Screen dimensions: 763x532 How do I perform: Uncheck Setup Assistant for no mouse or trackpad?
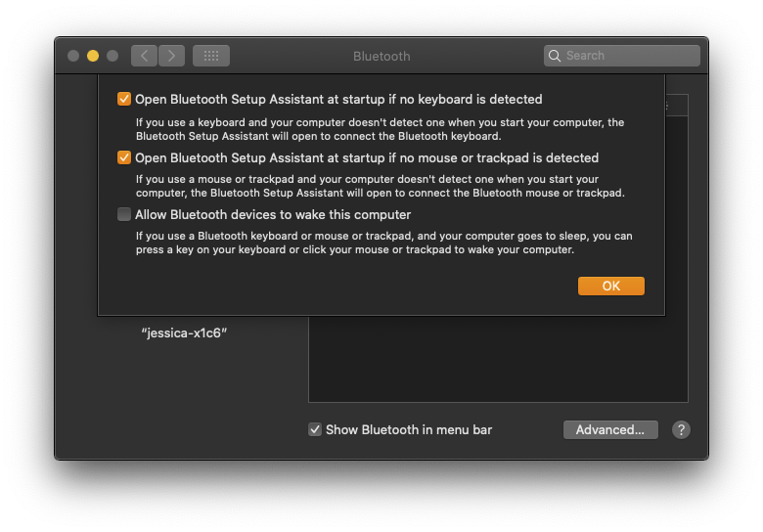[x=124, y=157]
